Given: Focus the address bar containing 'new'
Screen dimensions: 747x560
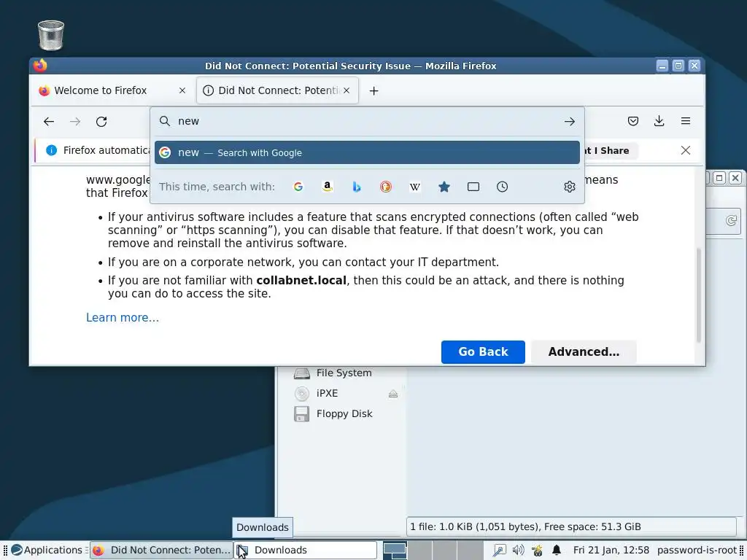Looking at the screenshot, I should click(367, 122).
